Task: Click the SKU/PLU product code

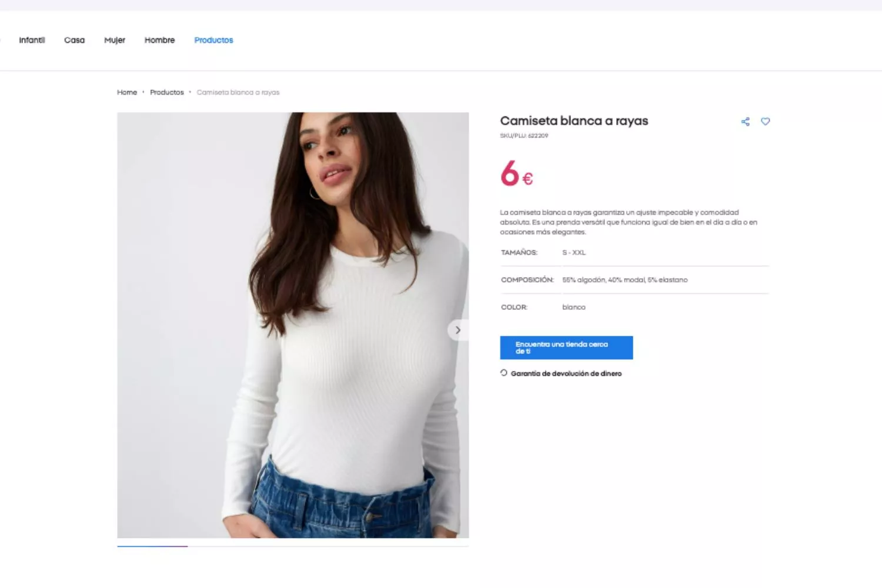Action: pyautogui.click(x=524, y=136)
